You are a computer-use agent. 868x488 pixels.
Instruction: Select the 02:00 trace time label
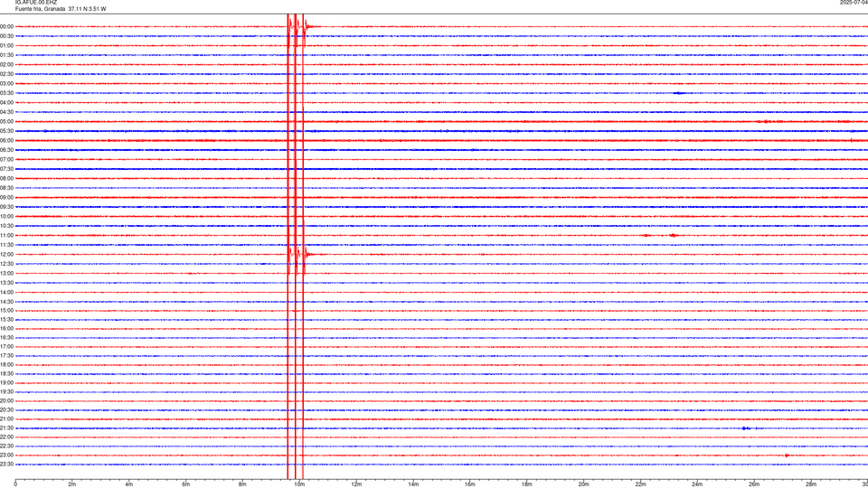pyautogui.click(x=6, y=65)
